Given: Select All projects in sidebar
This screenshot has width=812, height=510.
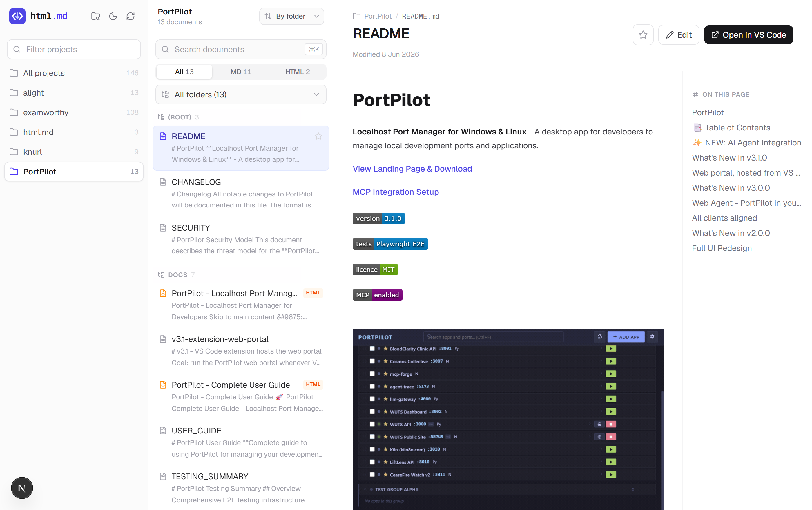Looking at the screenshot, I should click(74, 73).
